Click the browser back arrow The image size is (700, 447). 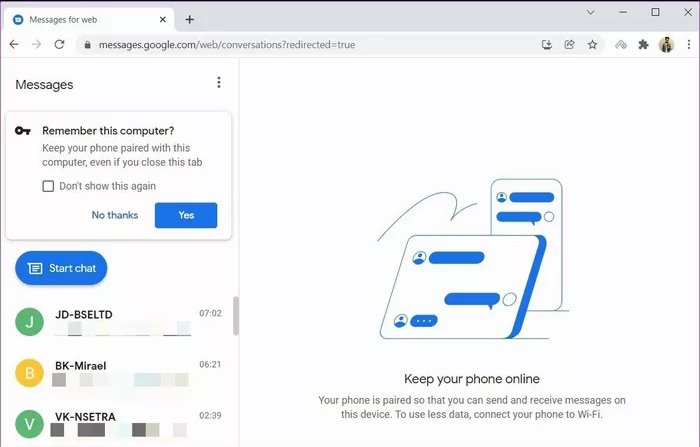point(14,44)
